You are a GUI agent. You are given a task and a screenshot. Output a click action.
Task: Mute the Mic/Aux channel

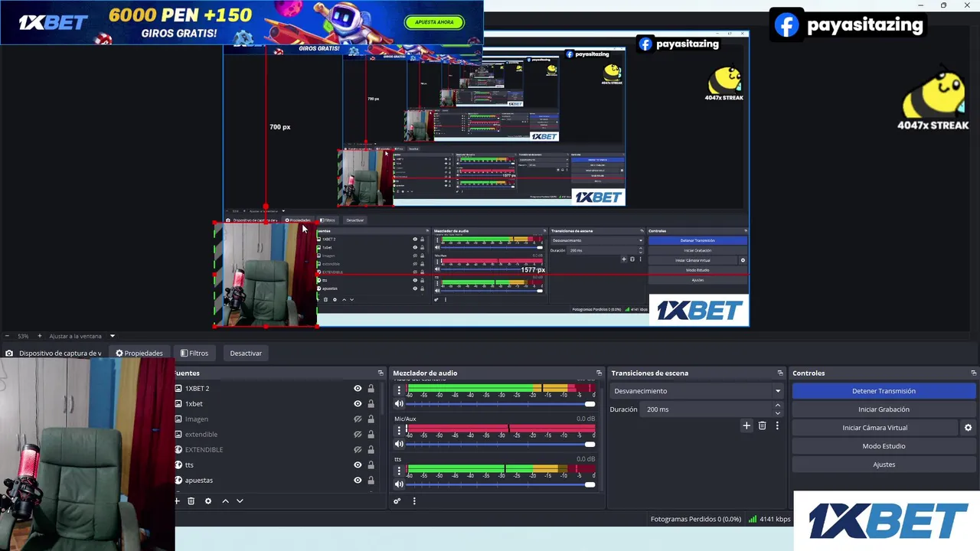(x=399, y=444)
